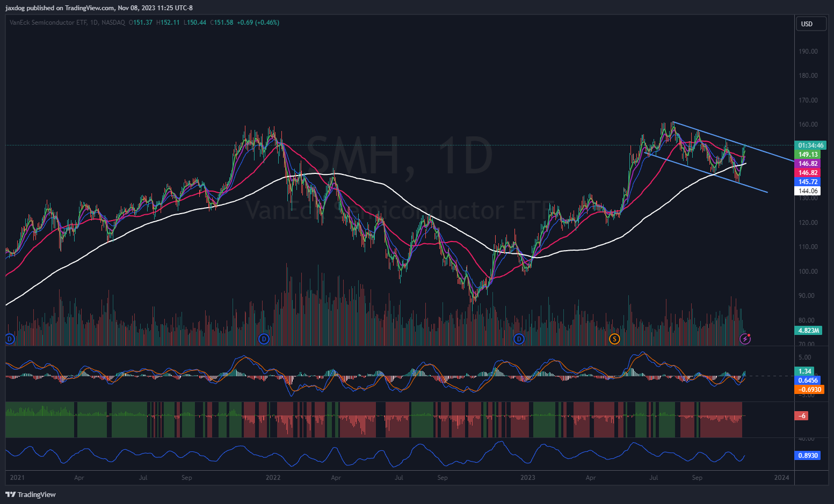
Task: Click the 190.00 price axis label
Action: coord(808,52)
